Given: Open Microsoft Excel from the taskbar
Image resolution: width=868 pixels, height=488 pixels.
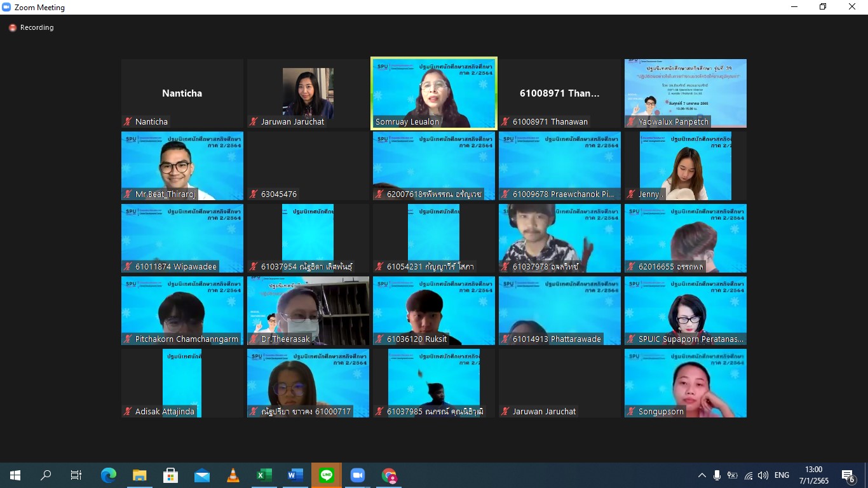Looking at the screenshot, I should point(264,475).
